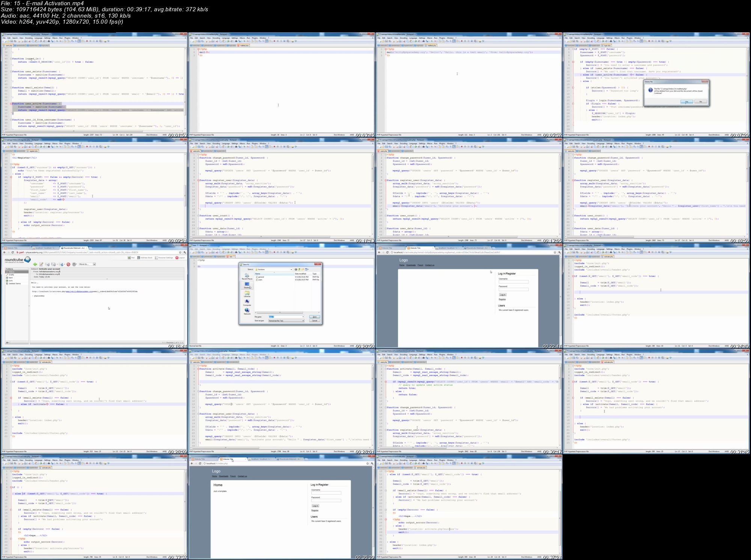Click Save button in Save As dialog
751x560 pixels.
315,317
